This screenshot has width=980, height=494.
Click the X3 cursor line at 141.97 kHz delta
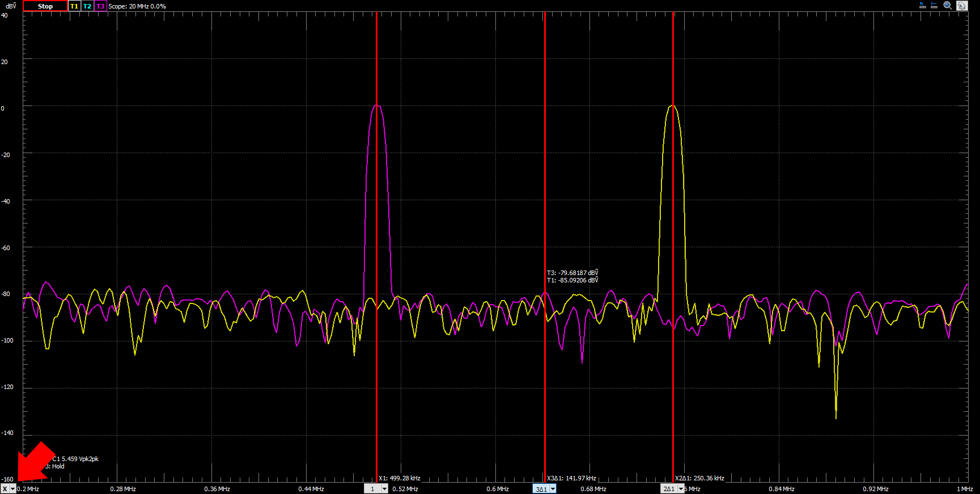pyautogui.click(x=545, y=247)
